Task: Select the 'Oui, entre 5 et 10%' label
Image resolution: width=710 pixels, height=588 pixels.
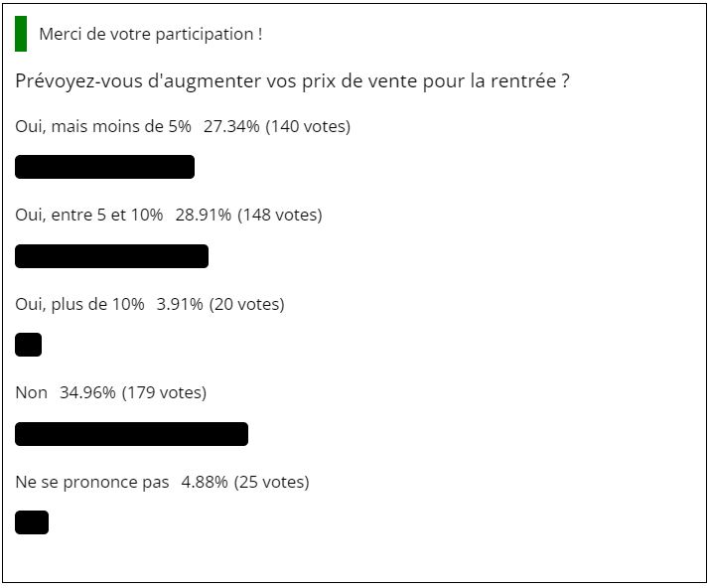Action: pyautogui.click(x=89, y=215)
